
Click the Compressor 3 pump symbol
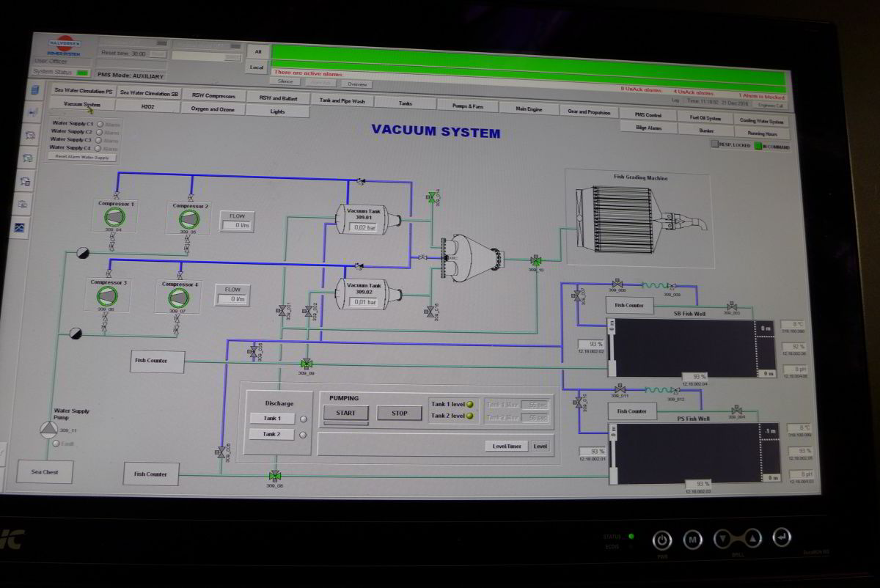pyautogui.click(x=108, y=295)
